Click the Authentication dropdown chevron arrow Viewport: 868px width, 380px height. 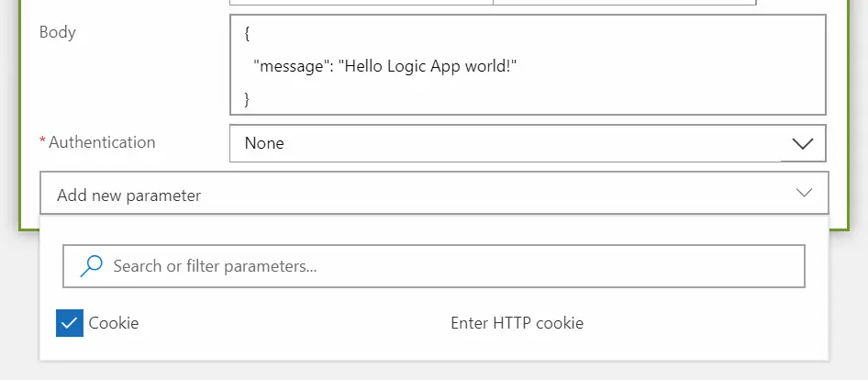pyautogui.click(x=803, y=144)
